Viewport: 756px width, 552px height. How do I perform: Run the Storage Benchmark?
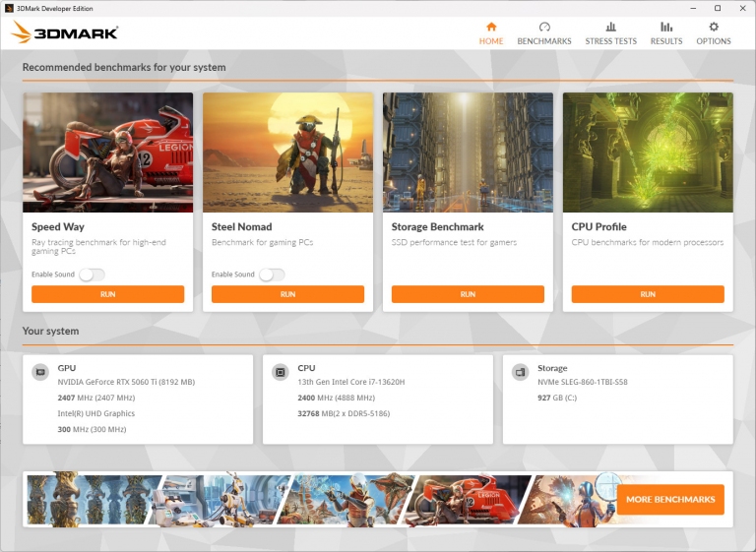pos(468,294)
